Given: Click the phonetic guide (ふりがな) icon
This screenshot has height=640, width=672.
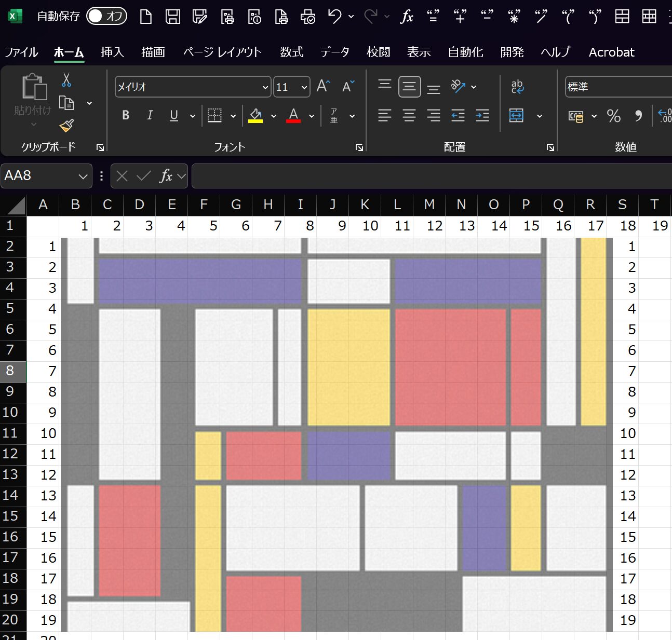Looking at the screenshot, I should [334, 115].
